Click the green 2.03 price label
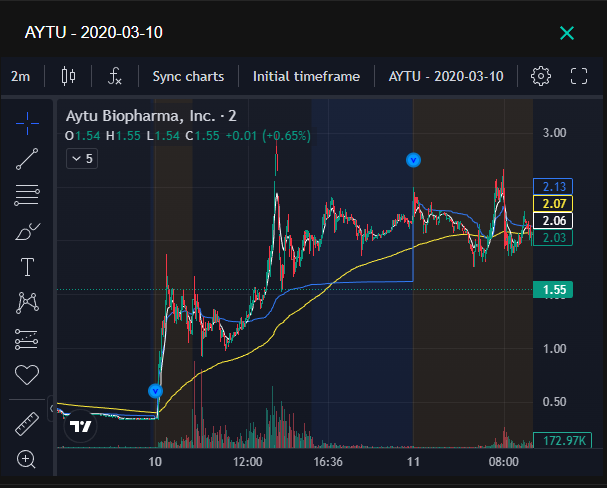The width and height of the screenshot is (607, 488). point(553,238)
